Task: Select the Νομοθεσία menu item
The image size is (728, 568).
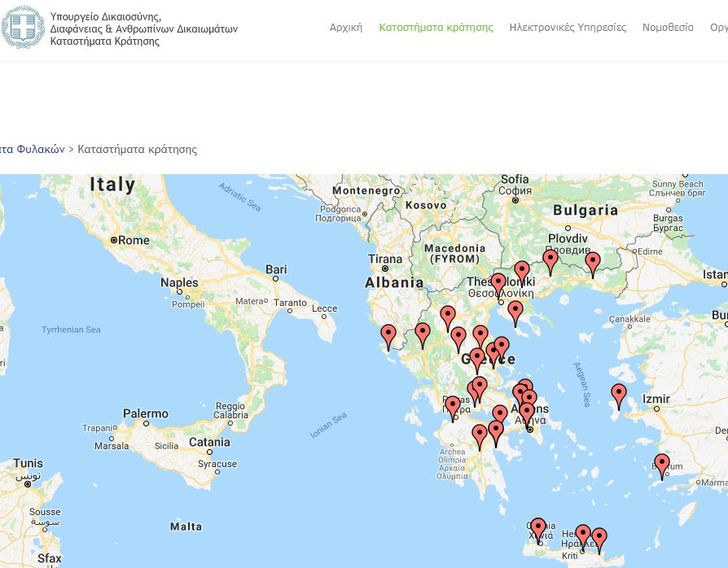Action: [x=668, y=28]
